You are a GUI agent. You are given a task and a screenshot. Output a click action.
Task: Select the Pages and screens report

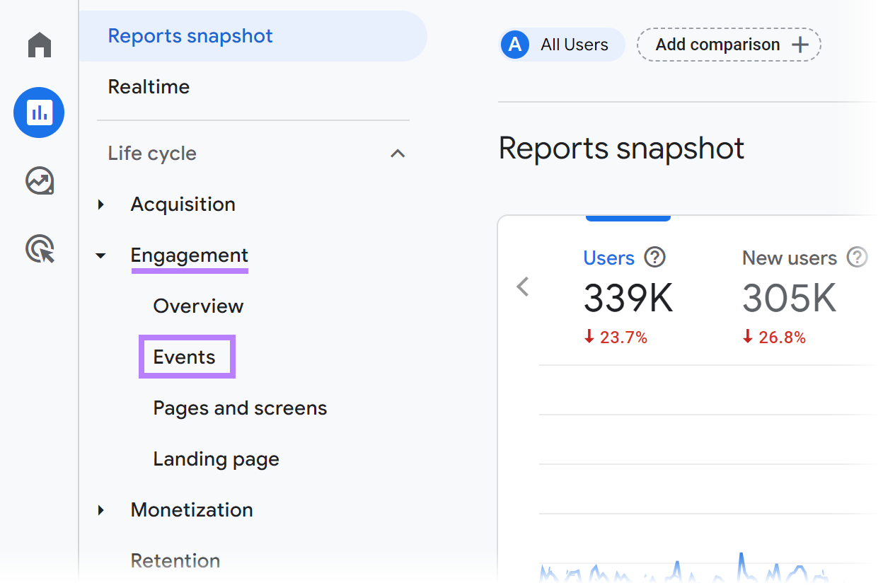(239, 408)
